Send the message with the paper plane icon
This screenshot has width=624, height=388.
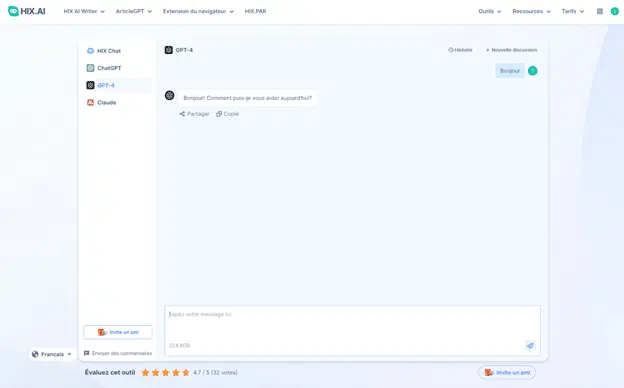[x=530, y=345]
